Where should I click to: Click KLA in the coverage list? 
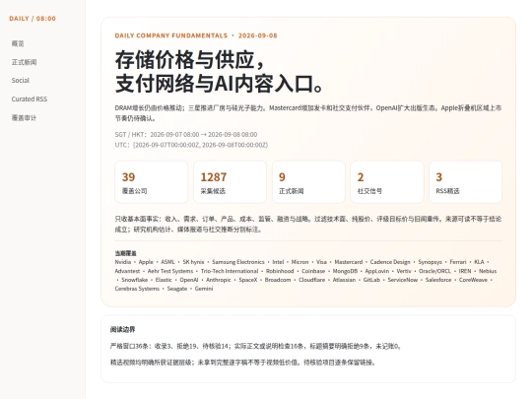tap(479, 262)
